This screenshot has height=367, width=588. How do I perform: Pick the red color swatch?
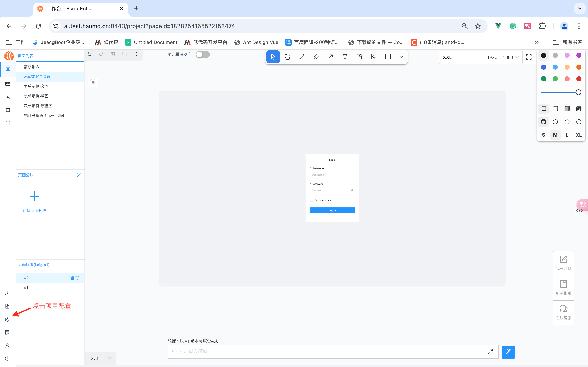[579, 79]
